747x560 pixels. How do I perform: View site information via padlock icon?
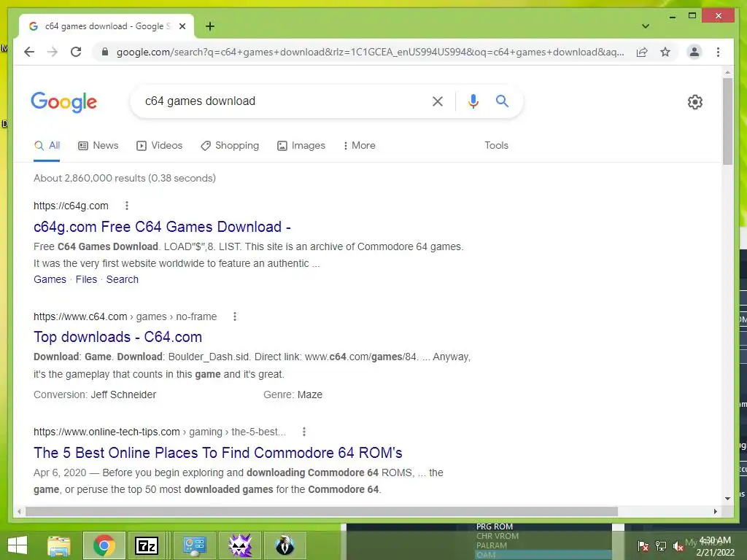pos(105,52)
